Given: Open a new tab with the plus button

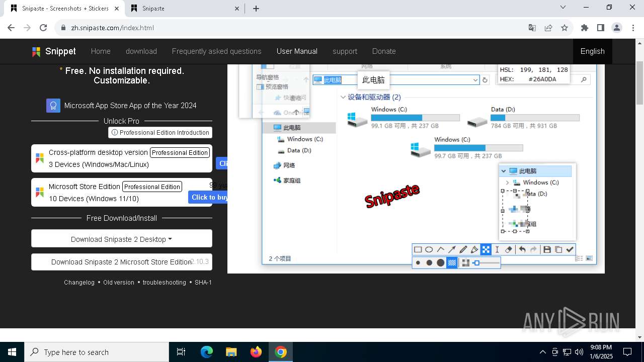Looking at the screenshot, I should pyautogui.click(x=256, y=9).
